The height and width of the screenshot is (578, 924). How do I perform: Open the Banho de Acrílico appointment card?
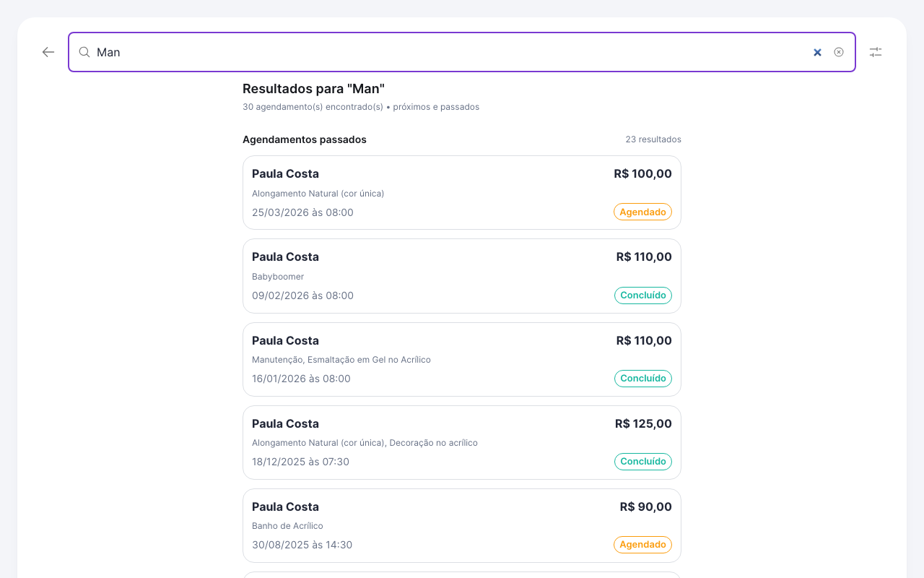click(462, 525)
